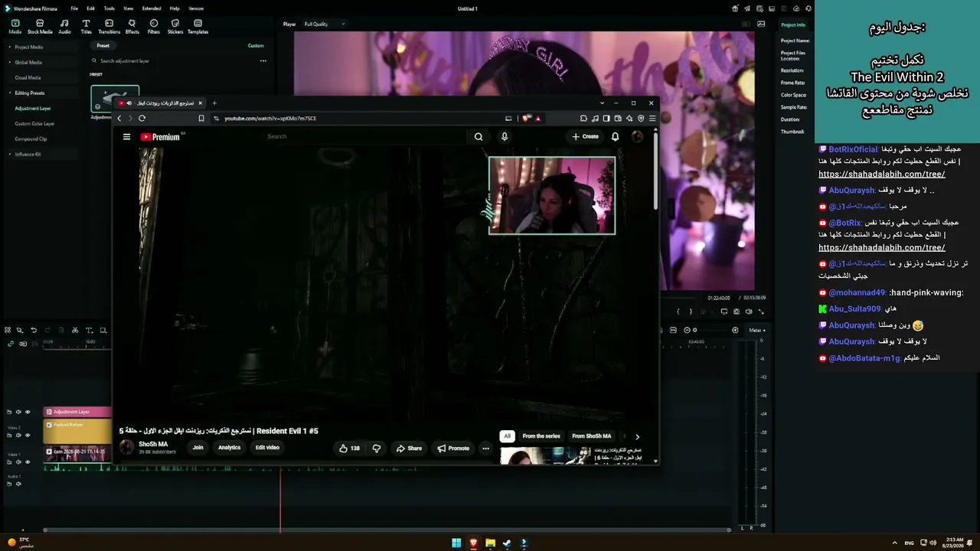Open the Transitions tab
Screen dimensions: 980x551
(x=109, y=27)
